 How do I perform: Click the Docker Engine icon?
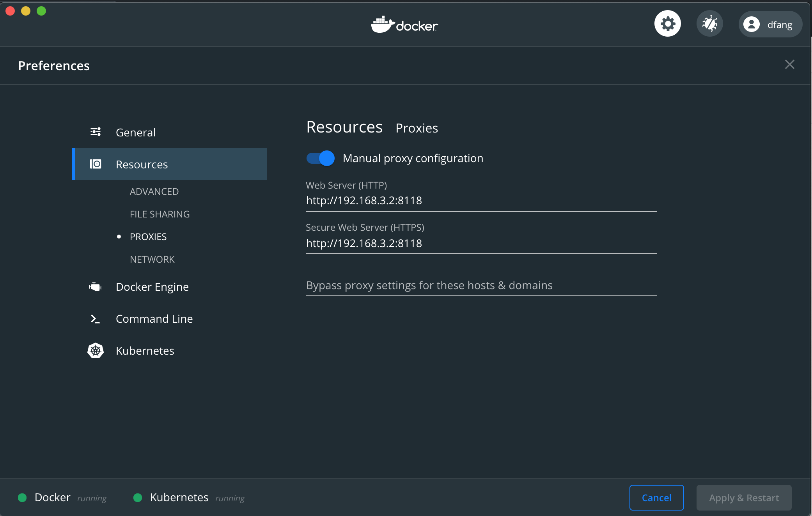[95, 287]
